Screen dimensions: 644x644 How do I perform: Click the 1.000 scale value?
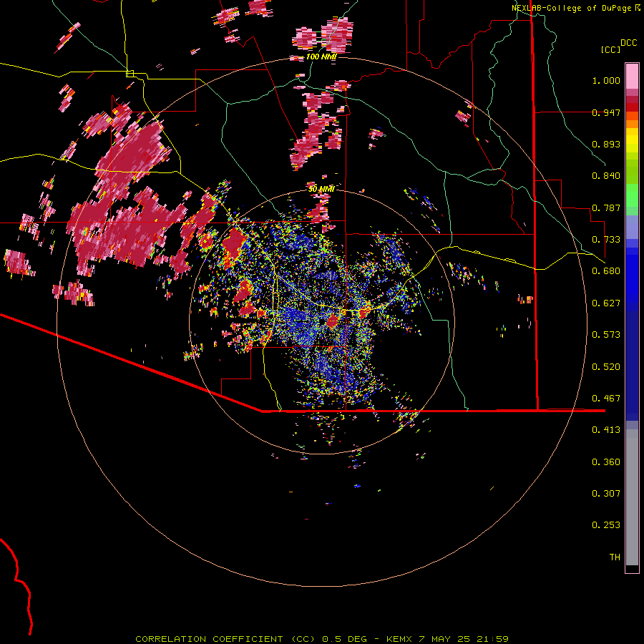pos(606,80)
